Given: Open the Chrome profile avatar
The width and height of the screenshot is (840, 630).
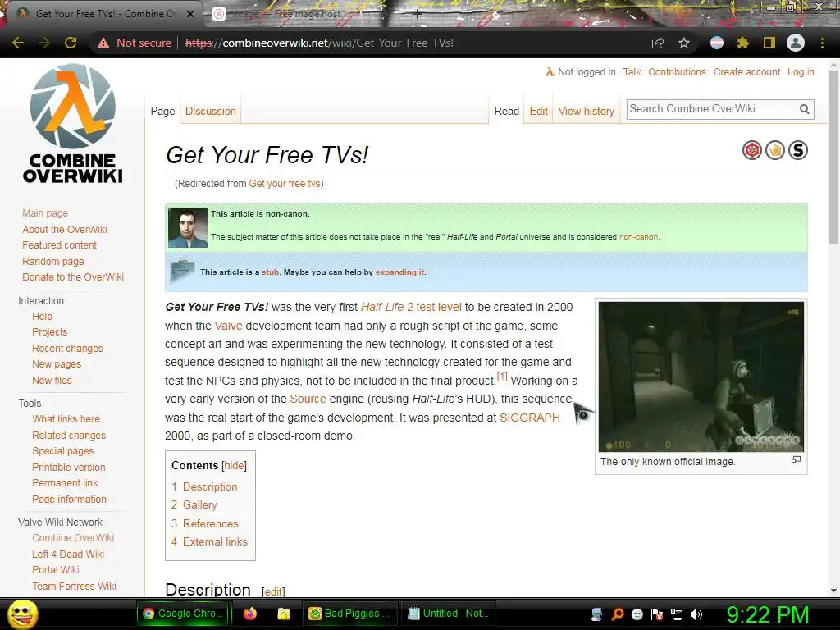Looking at the screenshot, I should [796, 43].
